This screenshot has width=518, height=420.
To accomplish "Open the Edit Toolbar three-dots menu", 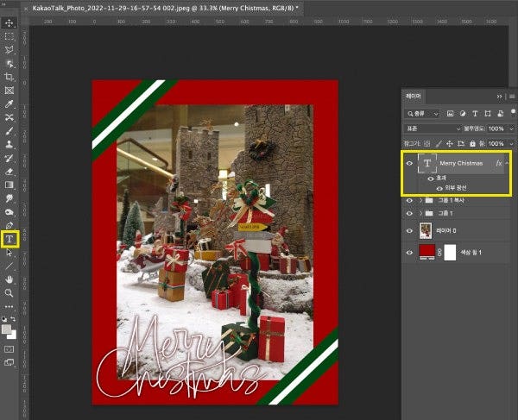I will (x=9, y=306).
